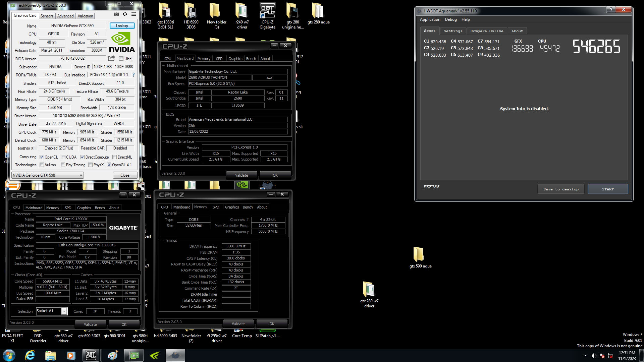
Task: Take a GPU-Z screenshot with camera icon
Action: (x=116, y=14)
